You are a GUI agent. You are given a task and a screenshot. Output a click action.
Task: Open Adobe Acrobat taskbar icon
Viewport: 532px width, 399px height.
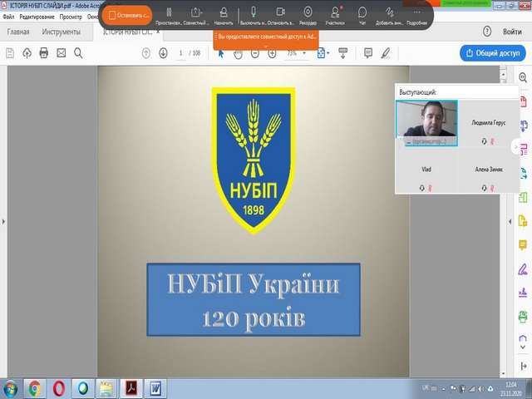pyautogui.click(x=131, y=389)
